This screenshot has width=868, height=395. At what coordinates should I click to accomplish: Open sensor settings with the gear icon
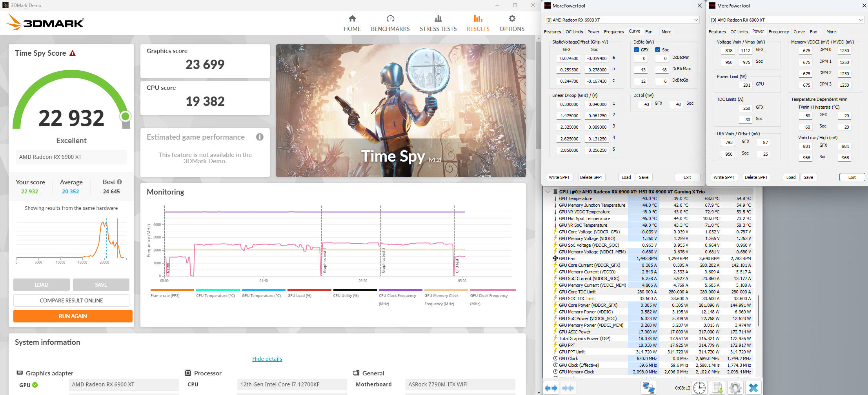point(735,388)
